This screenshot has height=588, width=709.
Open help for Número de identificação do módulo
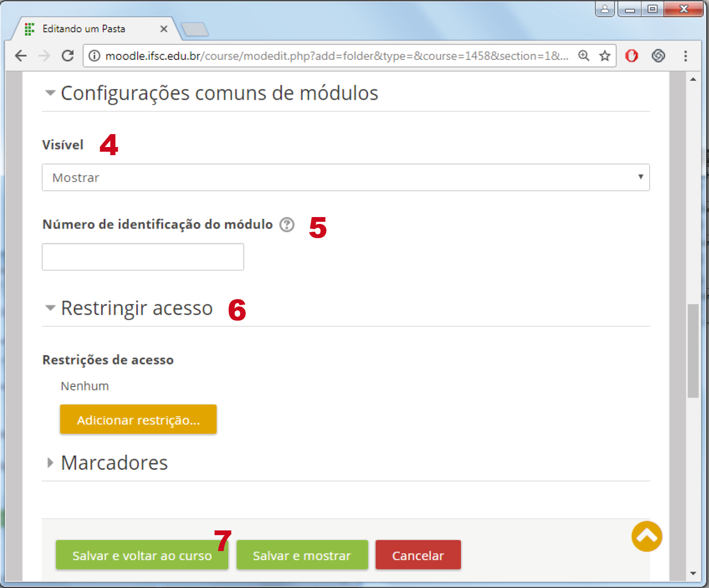pyautogui.click(x=287, y=224)
